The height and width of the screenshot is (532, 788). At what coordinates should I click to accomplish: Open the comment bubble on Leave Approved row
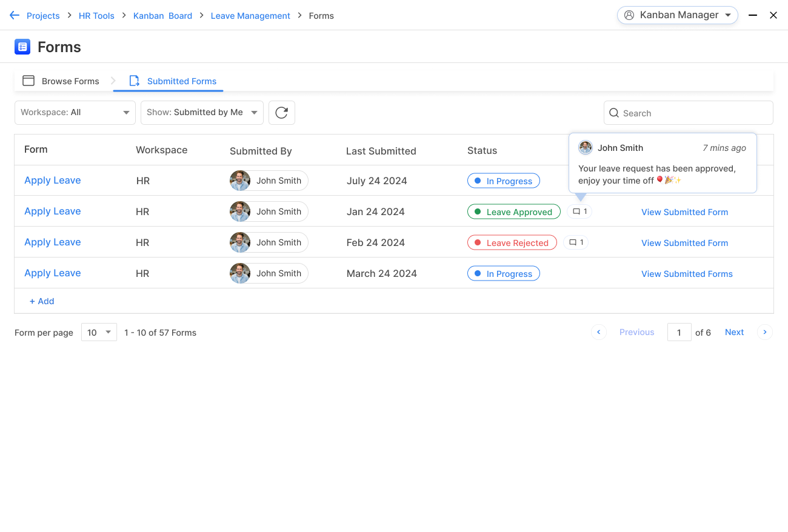579,211
